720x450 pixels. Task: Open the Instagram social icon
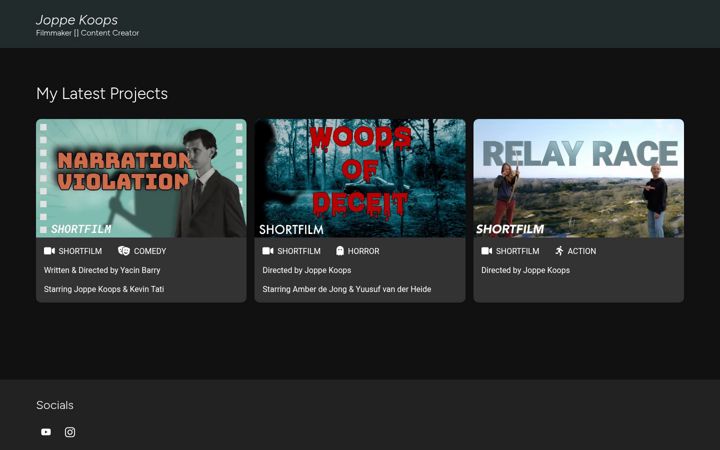pyautogui.click(x=70, y=432)
